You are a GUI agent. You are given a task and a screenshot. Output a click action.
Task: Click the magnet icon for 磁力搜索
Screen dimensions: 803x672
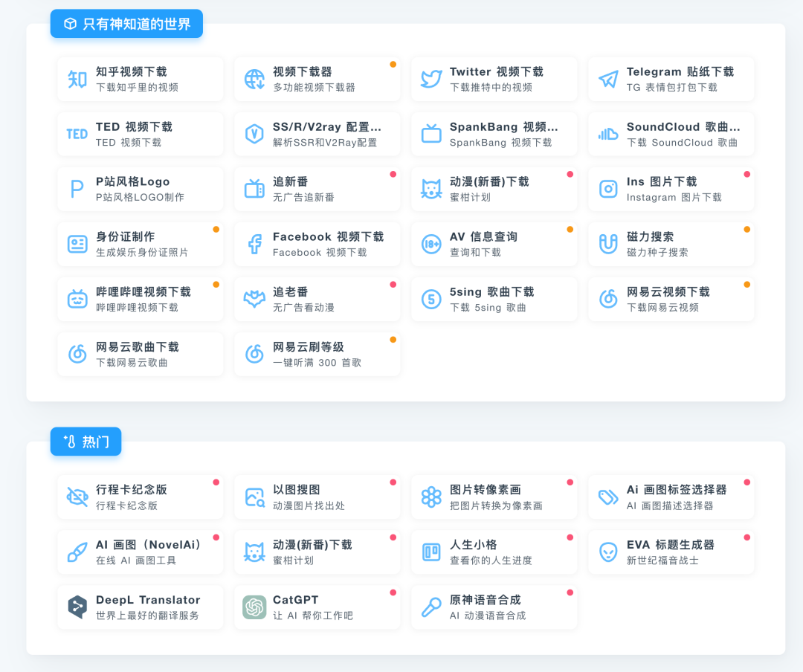click(x=608, y=244)
